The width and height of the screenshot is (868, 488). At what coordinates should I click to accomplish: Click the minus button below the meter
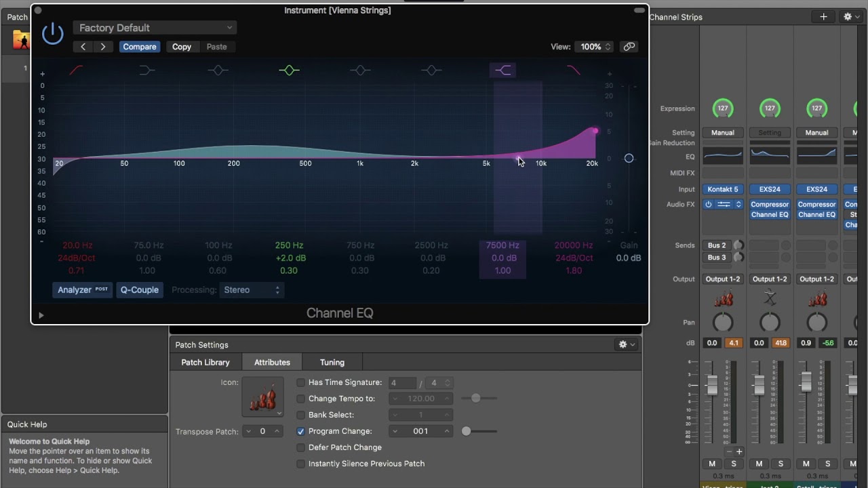click(730, 451)
